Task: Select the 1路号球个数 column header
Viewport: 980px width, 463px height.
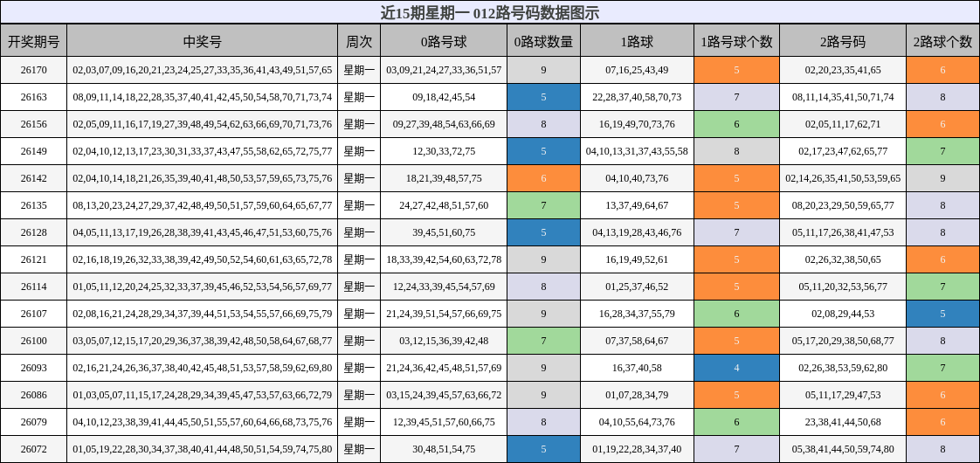Action: (737, 42)
